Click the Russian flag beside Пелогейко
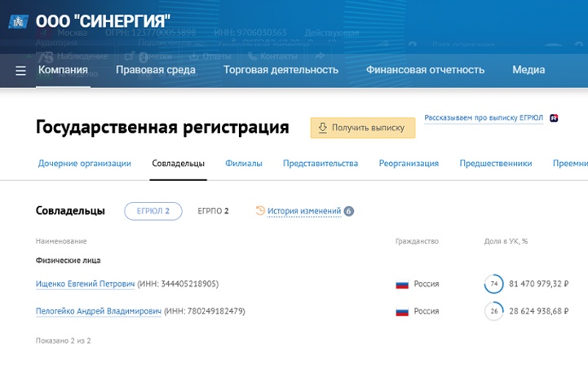588x391 pixels. click(x=402, y=311)
